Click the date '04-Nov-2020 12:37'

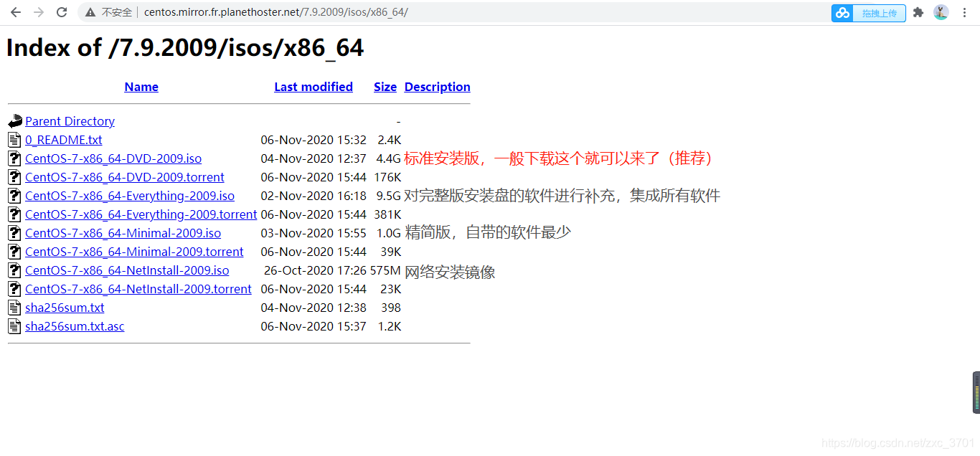314,158
